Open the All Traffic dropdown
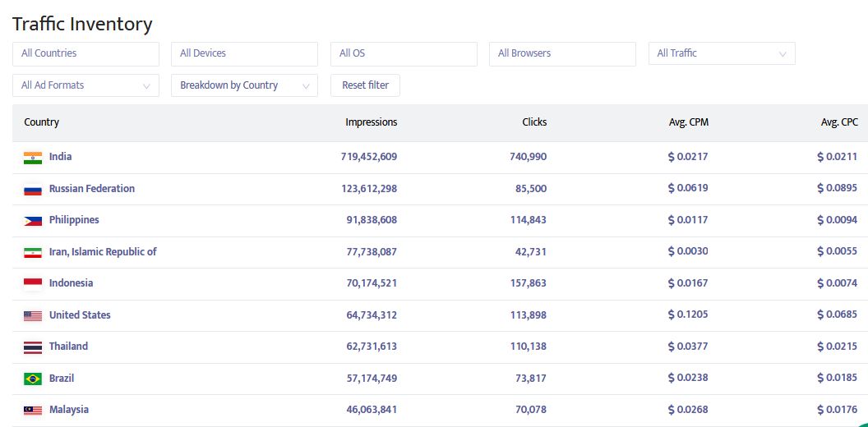Screen dimensions: 868x427 (721, 53)
